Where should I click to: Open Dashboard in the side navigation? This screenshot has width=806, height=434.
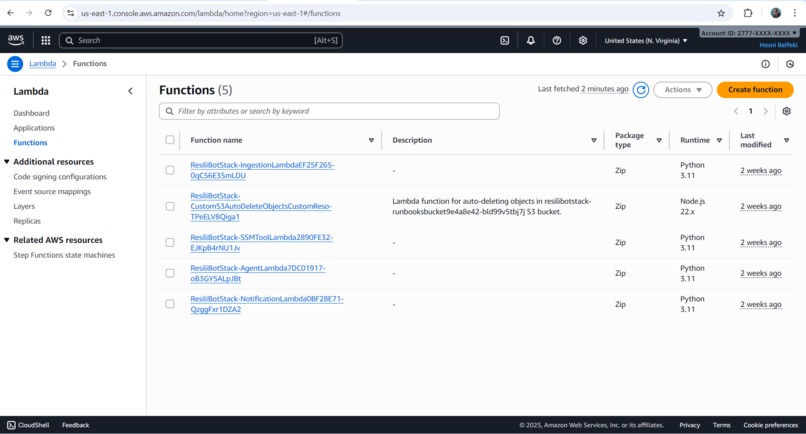31,113
